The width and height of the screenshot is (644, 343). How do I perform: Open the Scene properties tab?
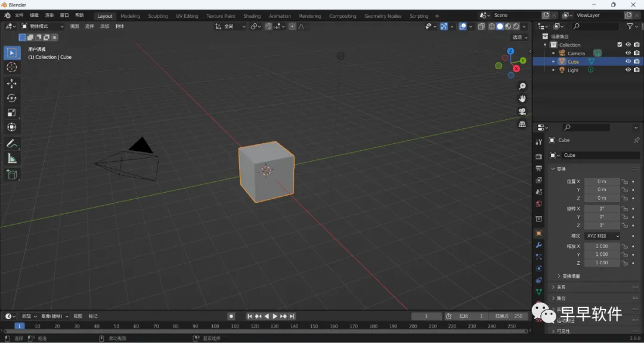pyautogui.click(x=539, y=192)
